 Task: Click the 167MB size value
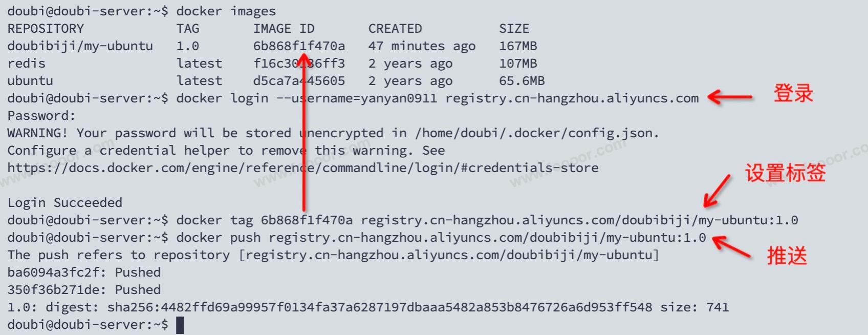pos(518,46)
